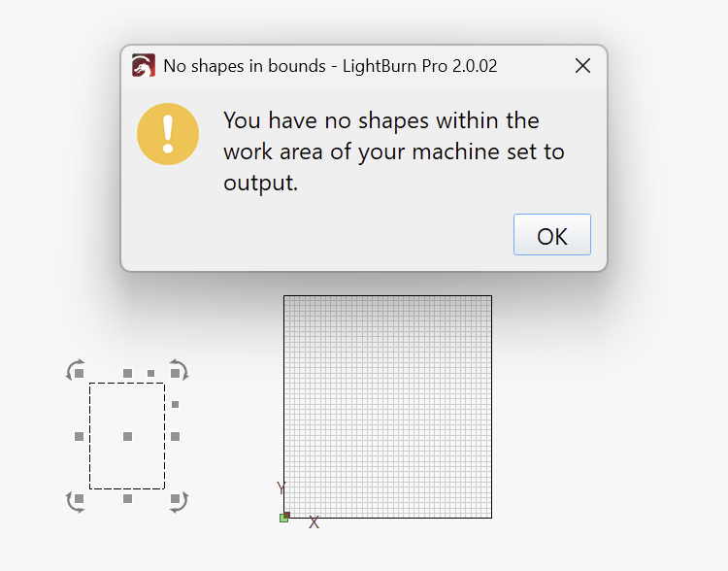Click the small horizontal shear handle above the shape
Viewport: 728px width, 571px height.
150,373
